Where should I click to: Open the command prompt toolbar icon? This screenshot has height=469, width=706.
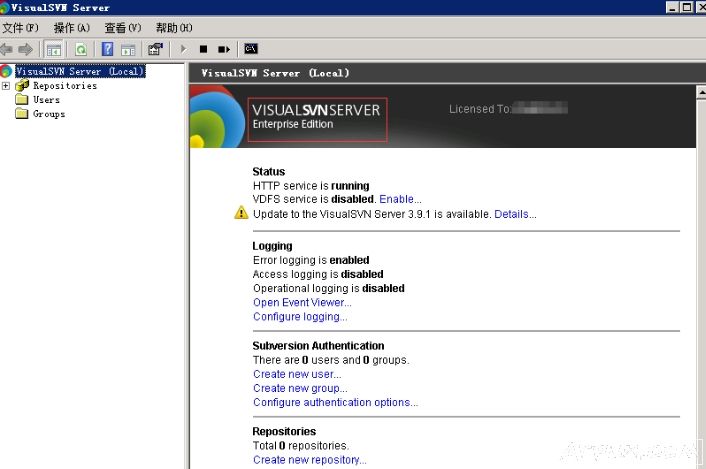pos(251,49)
